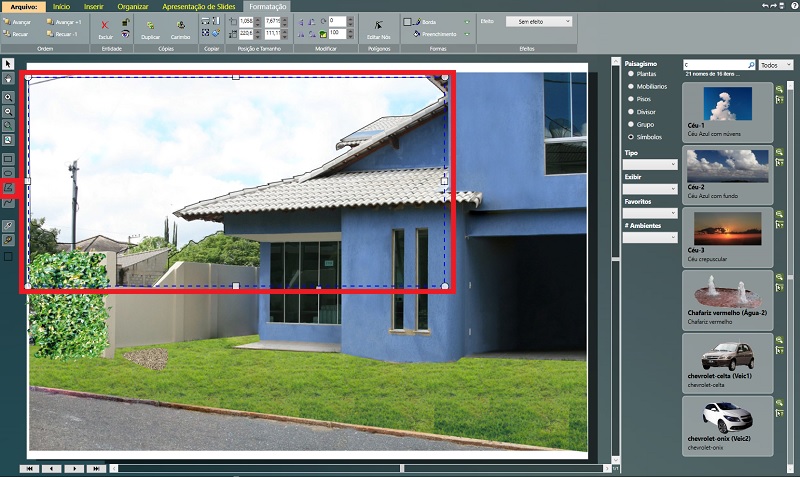
Task: Open the Todos filter dropdown
Action: pos(776,64)
